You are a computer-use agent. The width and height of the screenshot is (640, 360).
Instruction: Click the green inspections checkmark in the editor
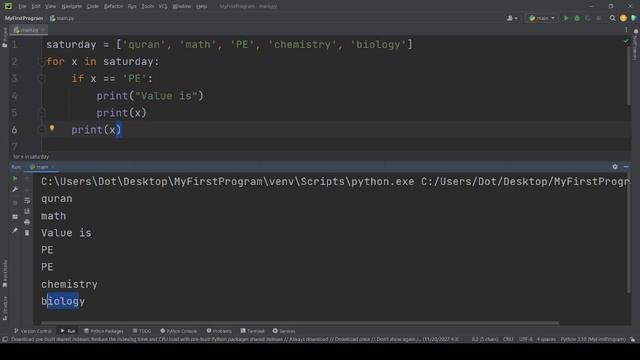(x=626, y=42)
